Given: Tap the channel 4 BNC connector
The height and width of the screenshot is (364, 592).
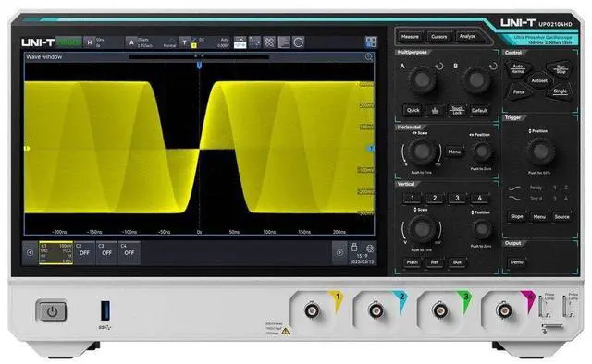Looking at the screenshot, I should 504,311.
